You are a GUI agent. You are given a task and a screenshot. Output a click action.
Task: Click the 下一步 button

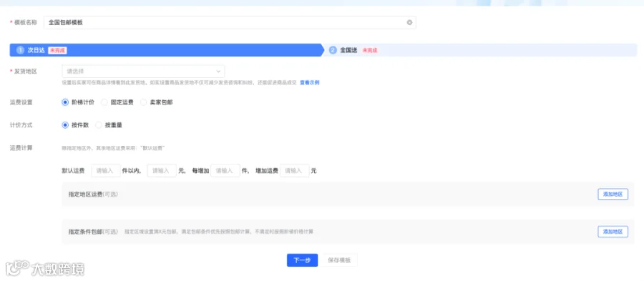click(x=302, y=260)
